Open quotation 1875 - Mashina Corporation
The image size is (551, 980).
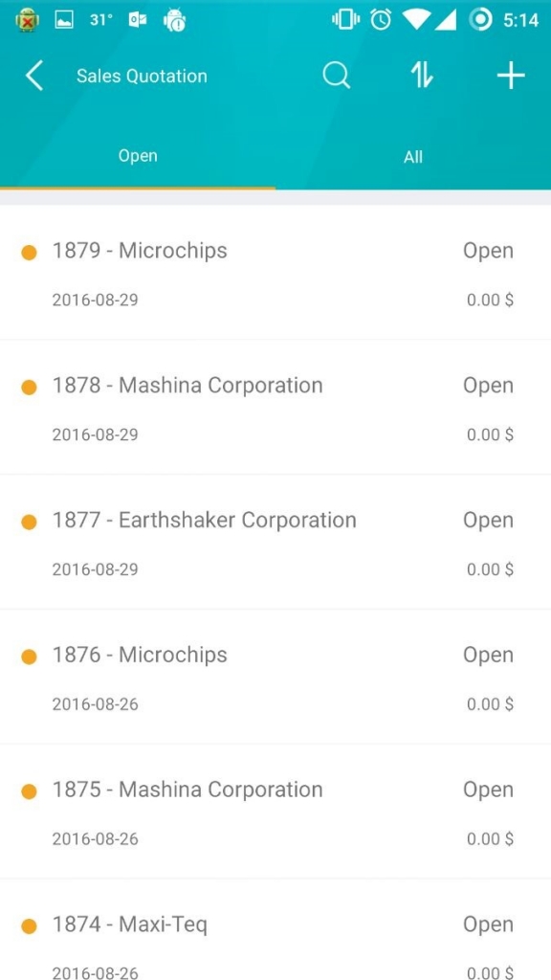click(275, 812)
